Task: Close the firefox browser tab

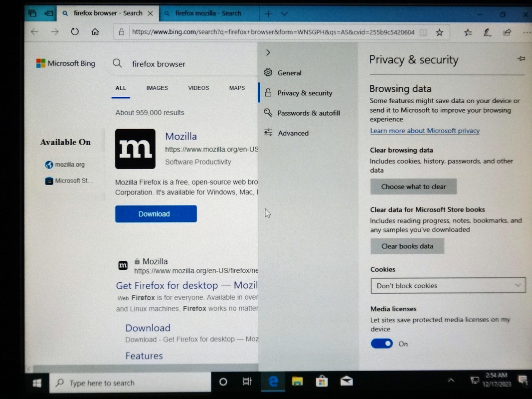Action: (150, 13)
